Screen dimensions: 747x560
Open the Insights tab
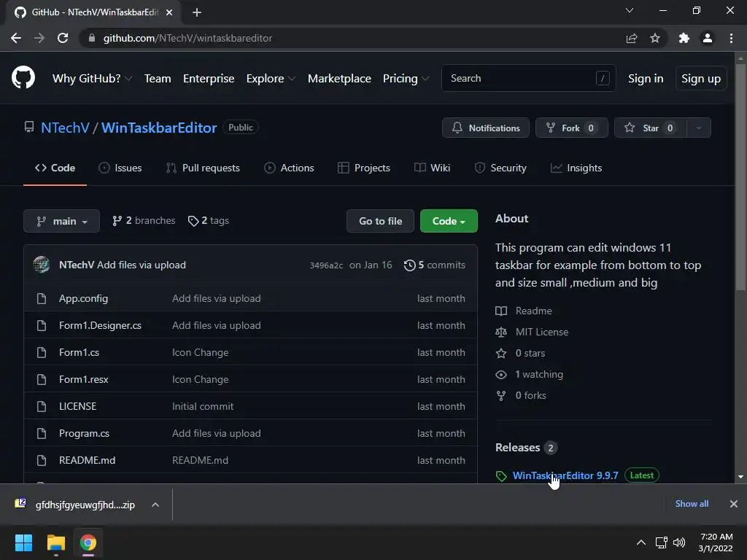pyautogui.click(x=576, y=168)
